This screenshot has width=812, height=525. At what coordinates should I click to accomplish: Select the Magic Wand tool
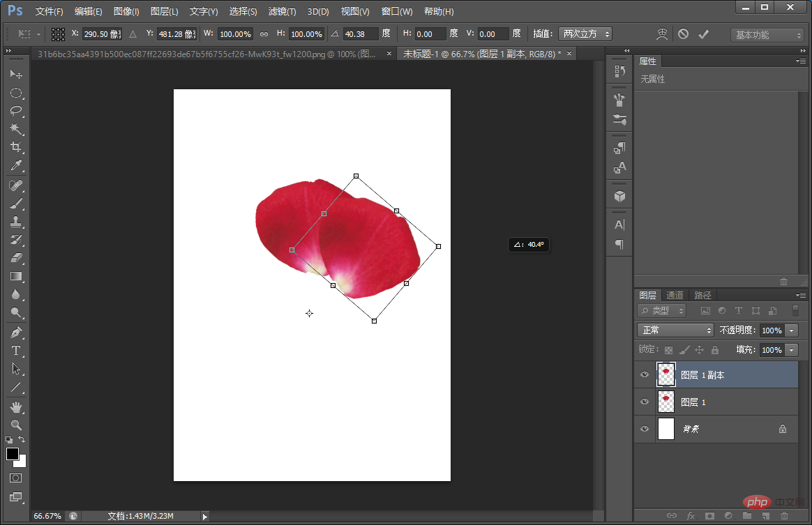16,128
